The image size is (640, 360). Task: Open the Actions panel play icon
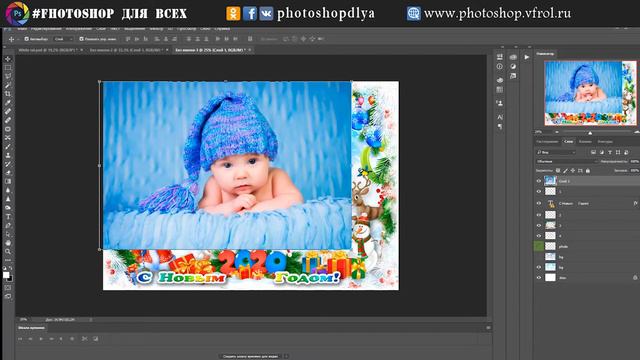tap(527, 57)
